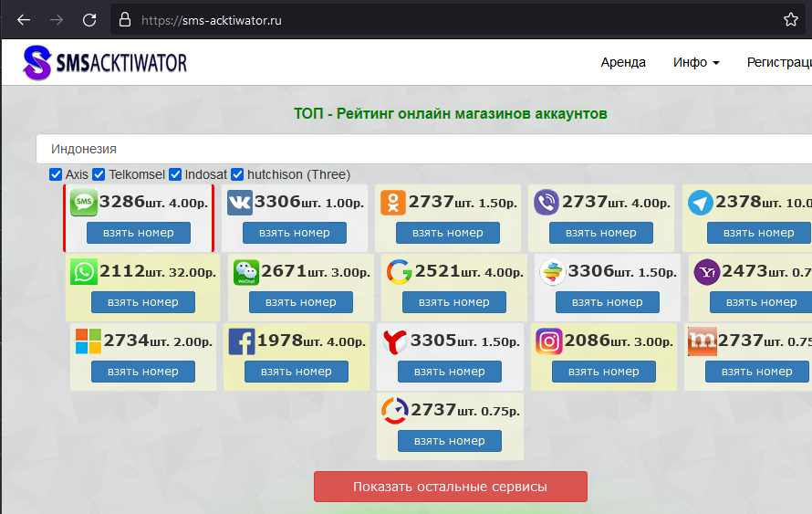Click взять номер under WeChat 2671шт
The width and height of the screenshot is (812, 514).
click(300, 302)
